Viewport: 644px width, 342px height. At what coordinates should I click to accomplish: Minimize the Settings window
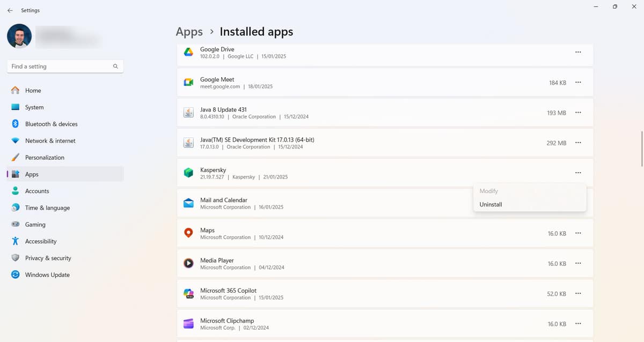click(596, 6)
